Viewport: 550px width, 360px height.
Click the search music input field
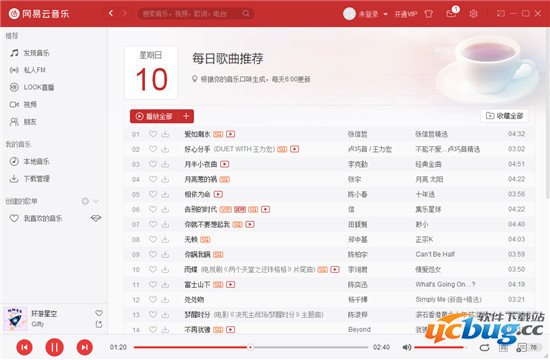tap(191, 14)
